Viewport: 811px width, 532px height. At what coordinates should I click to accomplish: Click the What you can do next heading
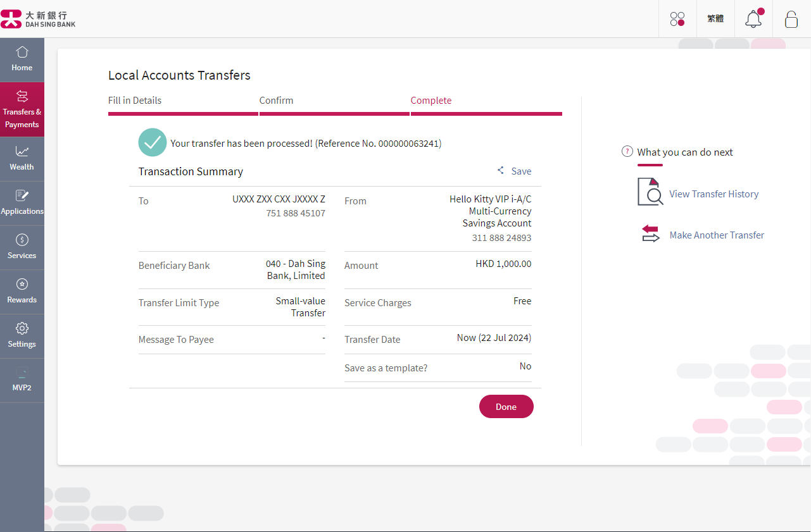pos(685,152)
